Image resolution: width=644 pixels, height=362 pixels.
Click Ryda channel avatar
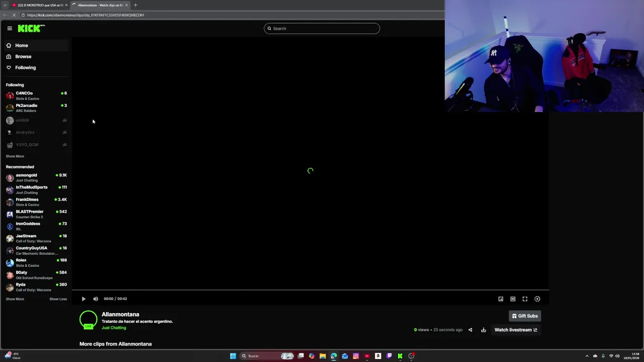(x=10, y=287)
